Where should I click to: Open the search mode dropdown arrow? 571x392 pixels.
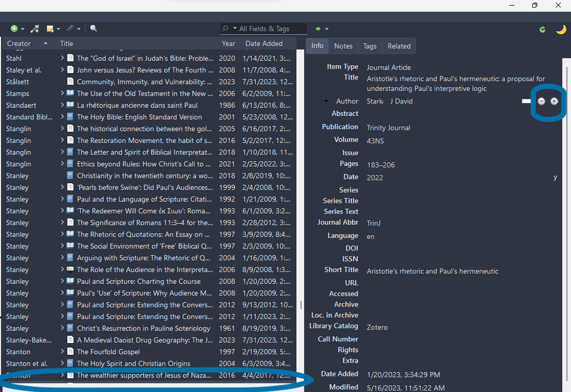pyautogui.click(x=235, y=29)
